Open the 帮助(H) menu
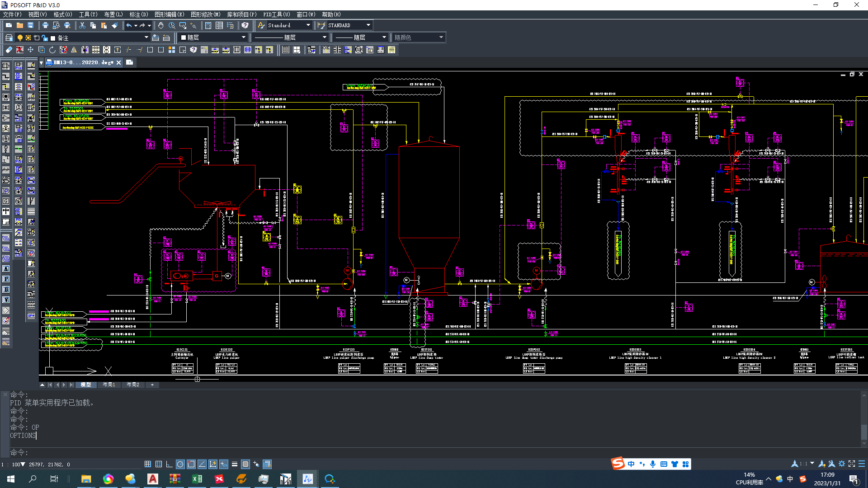The width and height of the screenshot is (868, 488). click(x=331, y=14)
